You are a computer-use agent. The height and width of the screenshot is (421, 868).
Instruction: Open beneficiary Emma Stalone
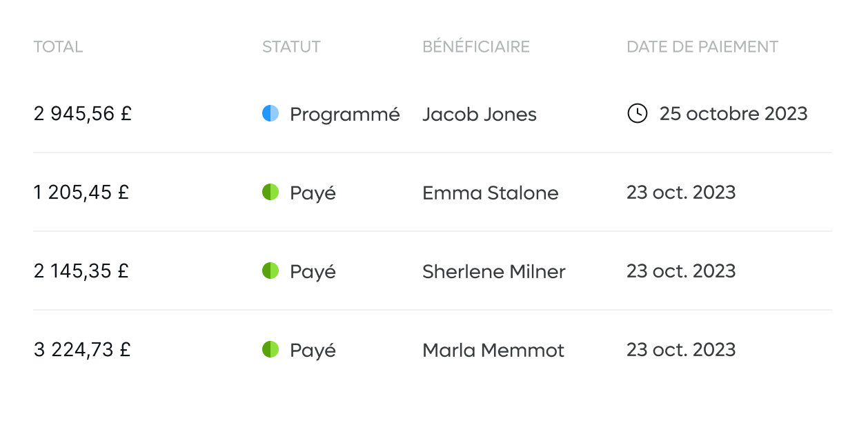(491, 193)
